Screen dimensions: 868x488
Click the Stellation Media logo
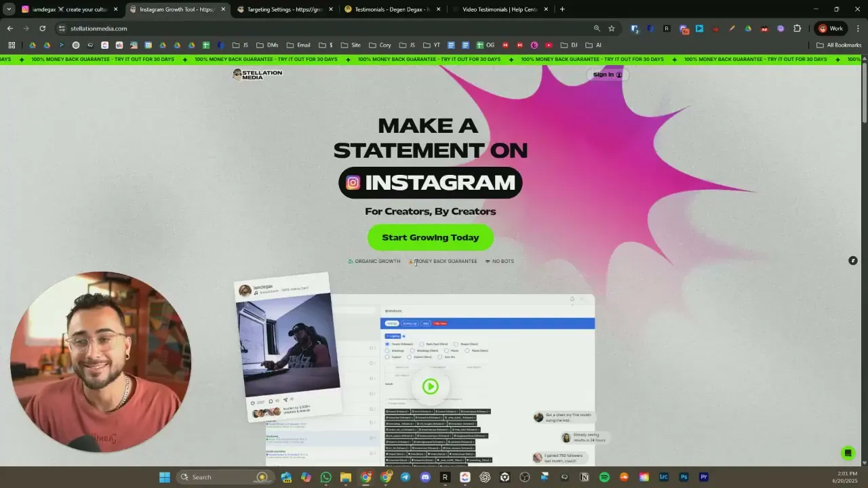pyautogui.click(x=257, y=75)
